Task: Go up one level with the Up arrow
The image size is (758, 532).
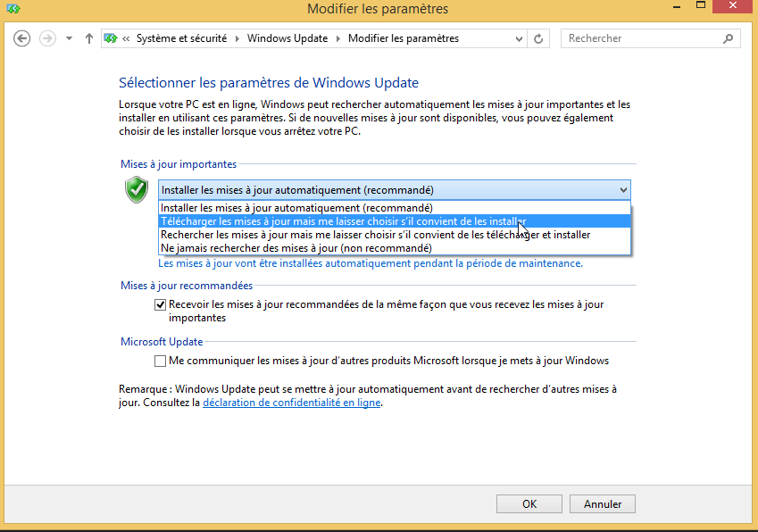Action: coord(89,38)
